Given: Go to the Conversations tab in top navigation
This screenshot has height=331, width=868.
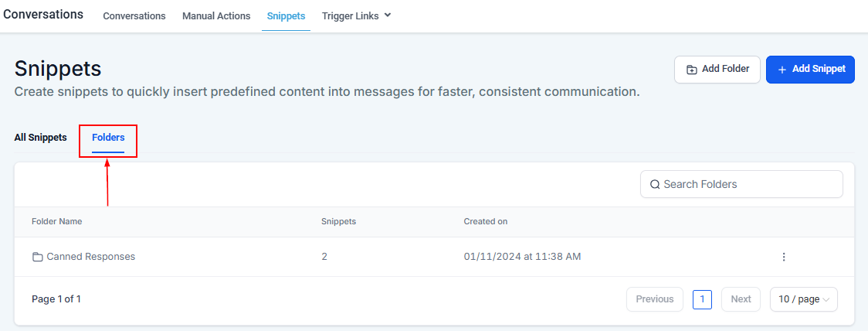Looking at the screenshot, I should 134,15.
